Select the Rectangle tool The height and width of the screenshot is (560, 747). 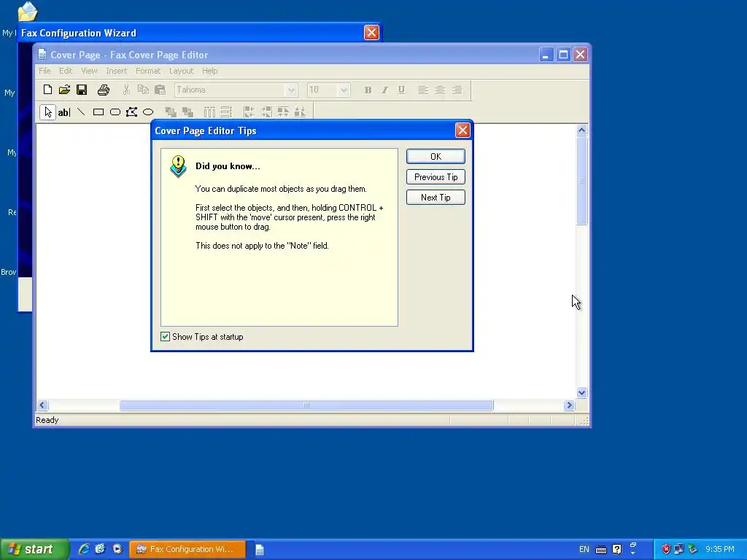98,112
